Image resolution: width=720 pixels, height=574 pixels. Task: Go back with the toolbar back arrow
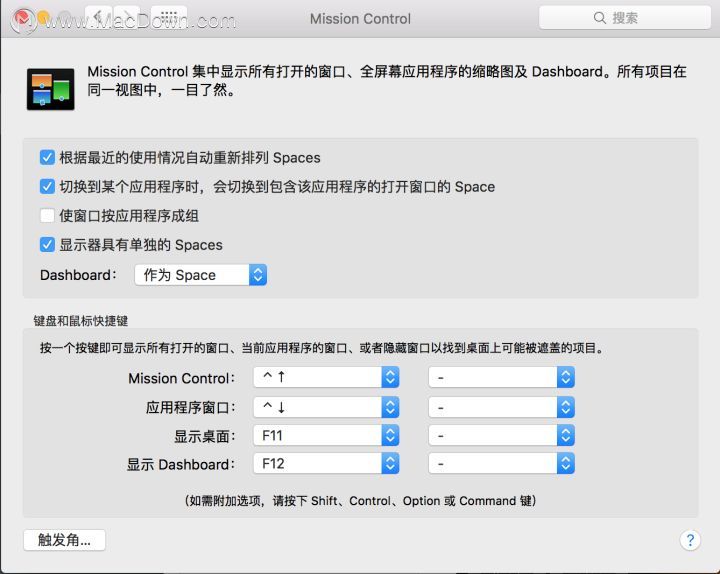click(x=99, y=17)
